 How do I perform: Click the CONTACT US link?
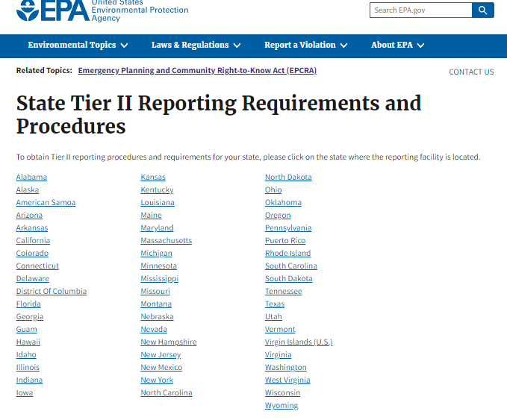pyautogui.click(x=471, y=72)
